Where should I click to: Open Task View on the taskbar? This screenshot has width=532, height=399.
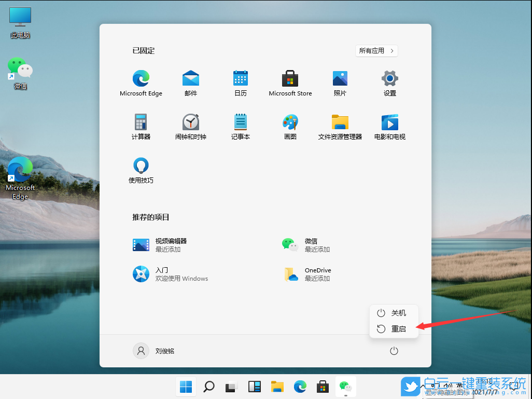pos(231,387)
